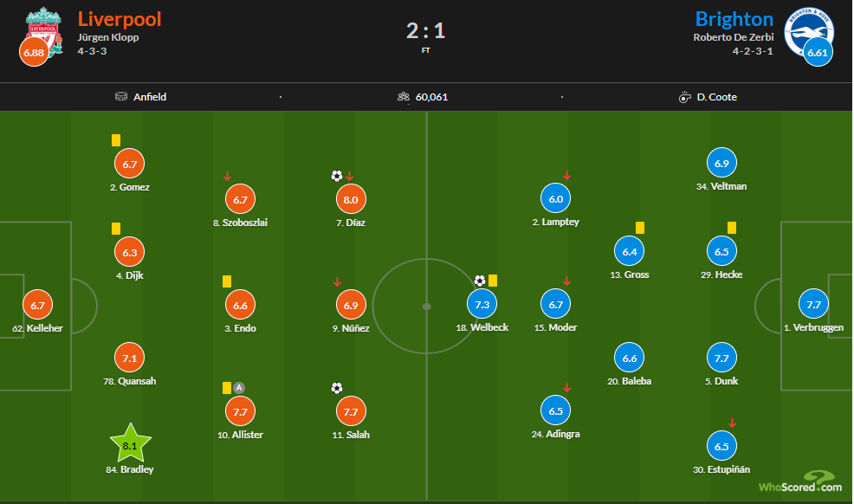Click the attendance crowd icon
Screen dimensions: 854x504
click(x=403, y=96)
